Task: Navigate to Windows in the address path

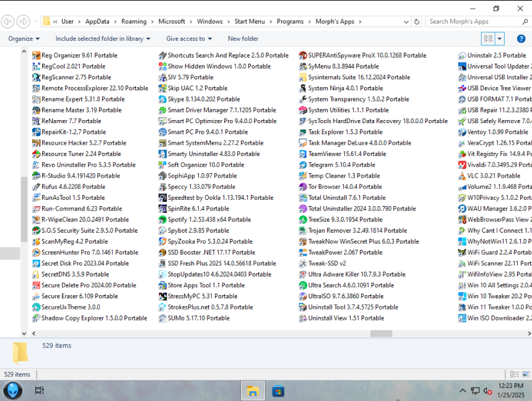Action: pos(210,22)
